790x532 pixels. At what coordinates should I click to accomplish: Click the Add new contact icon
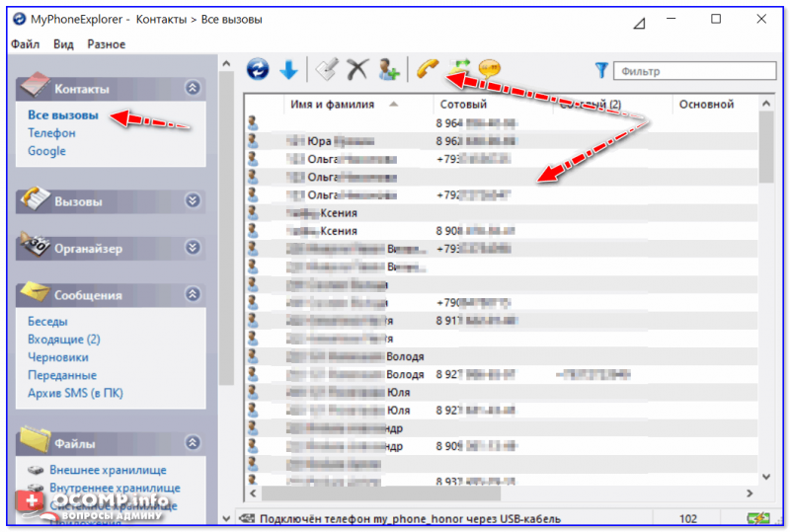click(388, 69)
